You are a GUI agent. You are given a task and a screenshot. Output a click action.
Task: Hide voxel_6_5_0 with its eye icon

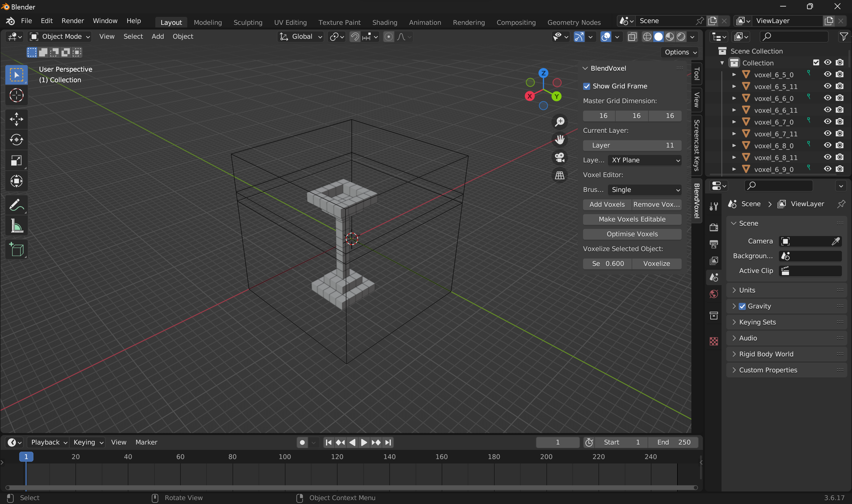pyautogui.click(x=827, y=74)
